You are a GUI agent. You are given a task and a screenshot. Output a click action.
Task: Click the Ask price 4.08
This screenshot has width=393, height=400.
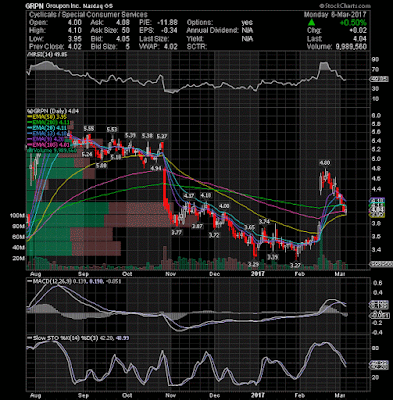(x=123, y=23)
